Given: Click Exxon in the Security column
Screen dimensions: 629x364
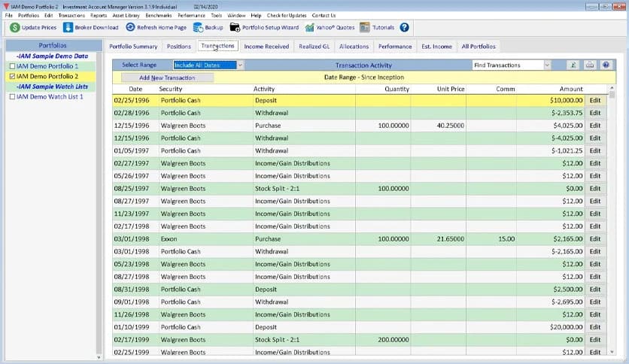Looking at the screenshot, I should pyautogui.click(x=169, y=239).
